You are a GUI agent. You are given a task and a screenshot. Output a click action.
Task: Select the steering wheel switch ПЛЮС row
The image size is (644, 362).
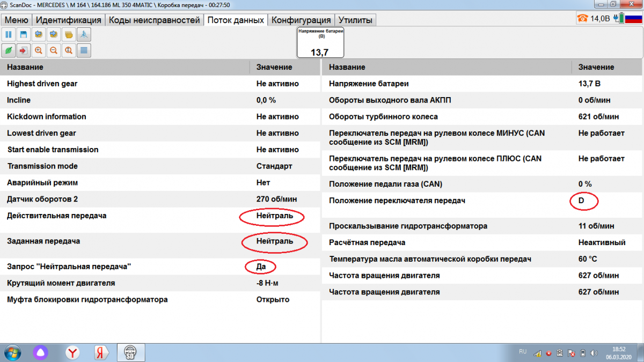[x=482, y=164]
